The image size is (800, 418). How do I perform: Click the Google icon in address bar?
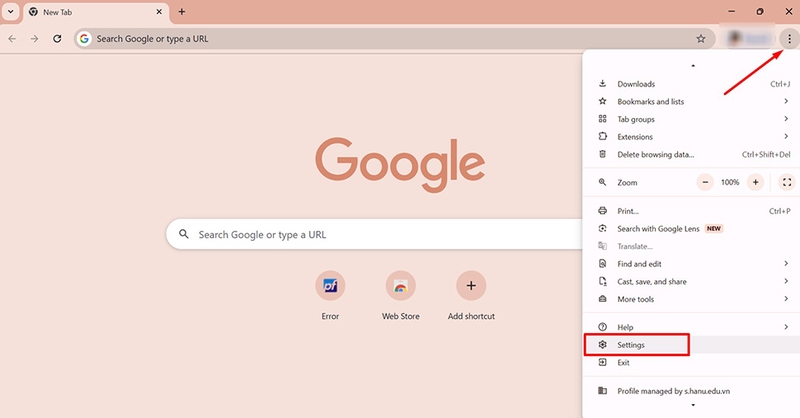coord(84,39)
